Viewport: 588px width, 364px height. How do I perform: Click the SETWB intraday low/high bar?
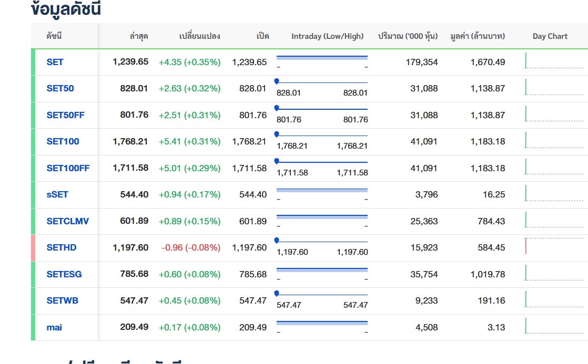tap(322, 295)
